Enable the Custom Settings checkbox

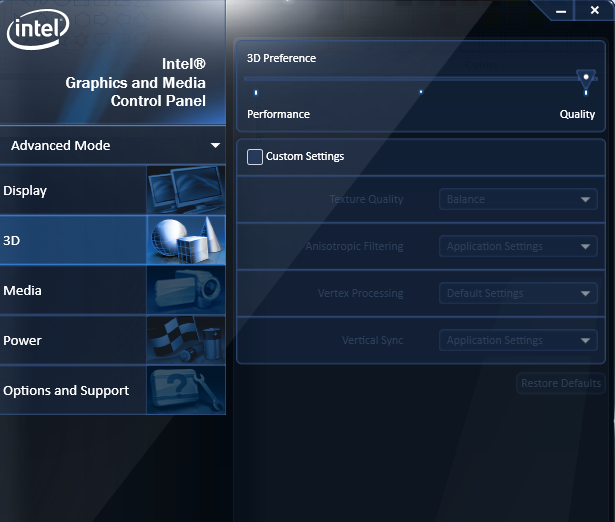(x=255, y=157)
